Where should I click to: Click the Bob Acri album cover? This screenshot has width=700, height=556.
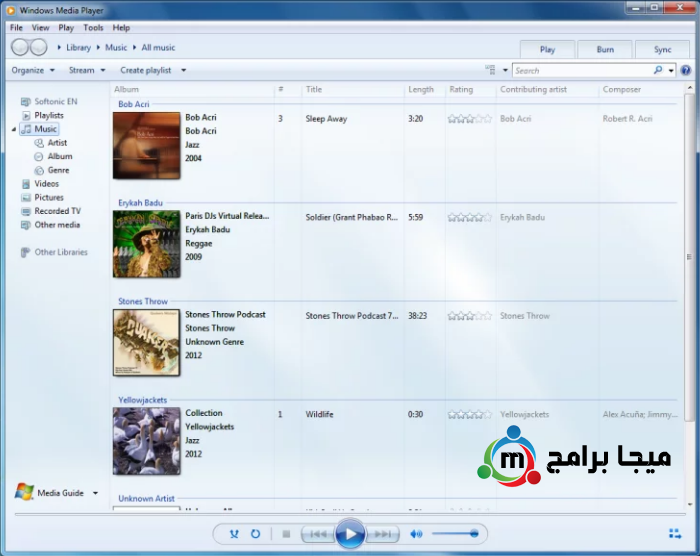[x=146, y=146]
